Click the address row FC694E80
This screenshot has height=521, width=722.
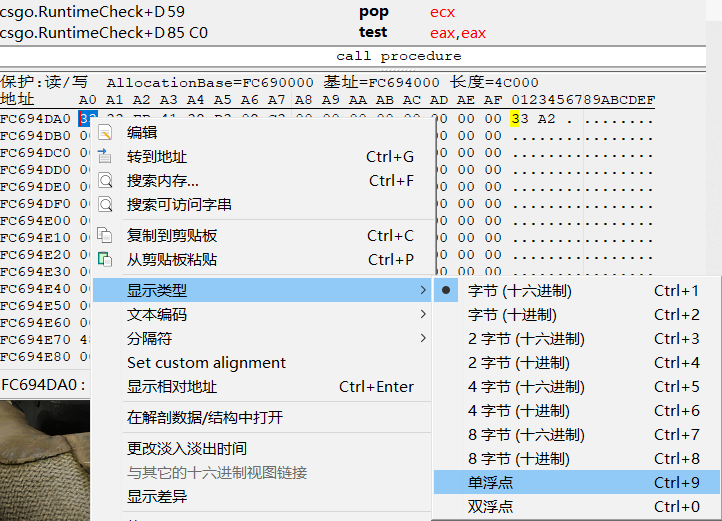tap(35, 357)
